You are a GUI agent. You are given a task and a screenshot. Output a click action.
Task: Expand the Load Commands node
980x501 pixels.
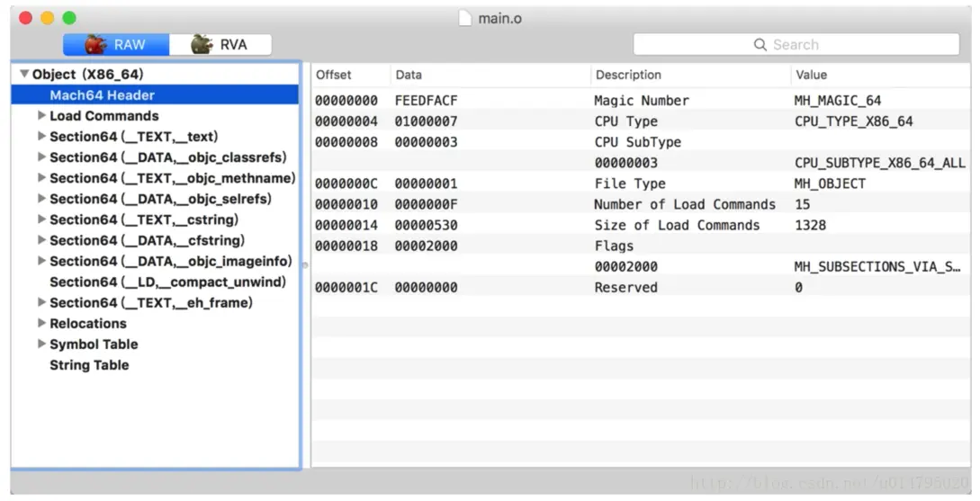click(x=41, y=115)
